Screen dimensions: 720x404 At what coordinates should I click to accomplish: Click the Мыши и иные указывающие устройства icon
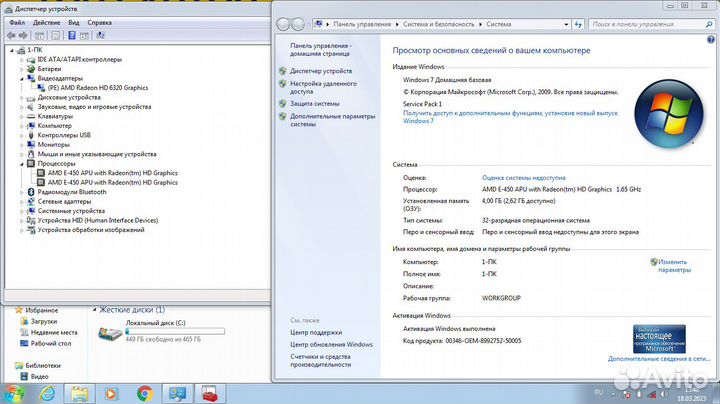point(31,154)
